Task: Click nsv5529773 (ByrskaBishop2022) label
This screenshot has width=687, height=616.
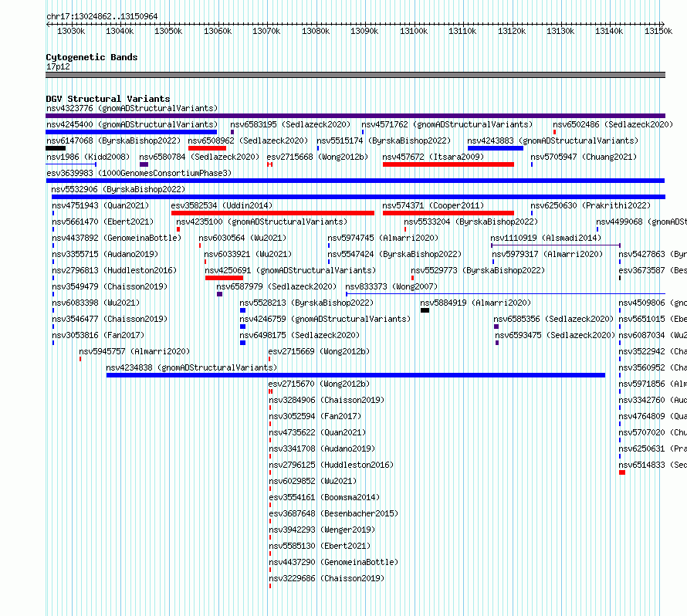Action: 478,270
